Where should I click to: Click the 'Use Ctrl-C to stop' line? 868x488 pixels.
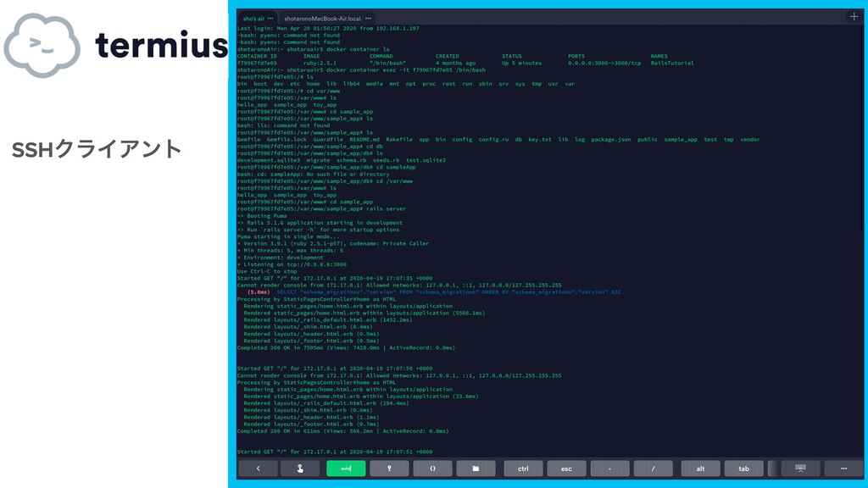pos(267,271)
